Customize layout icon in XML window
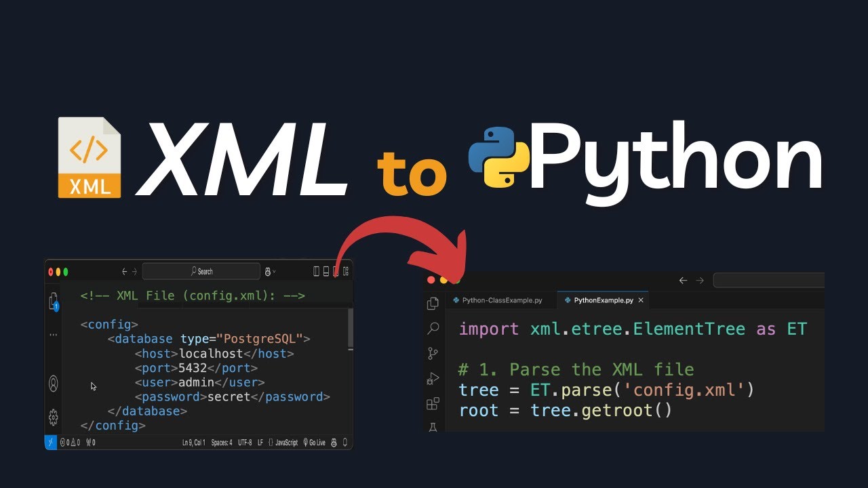Viewport: 868px width, 488px height. click(346, 271)
